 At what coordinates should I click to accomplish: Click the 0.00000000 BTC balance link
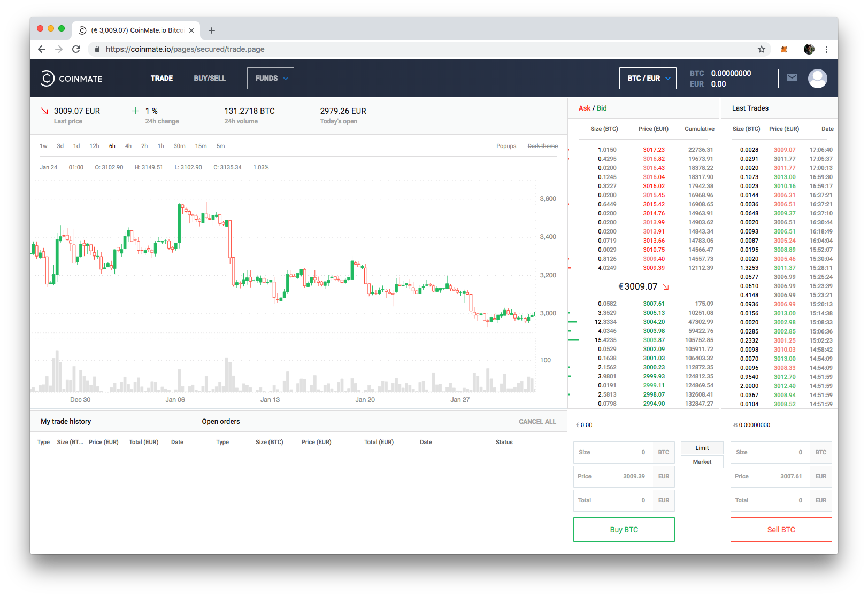pos(754,425)
